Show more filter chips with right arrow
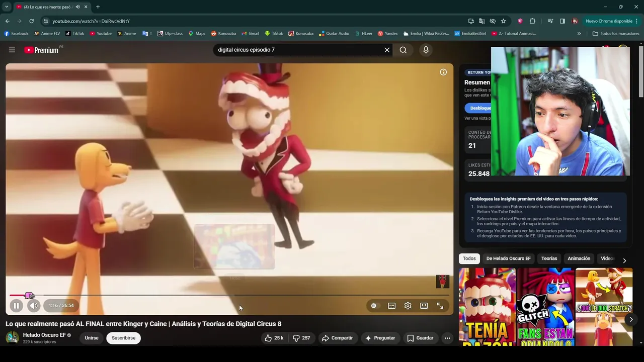 624,260
